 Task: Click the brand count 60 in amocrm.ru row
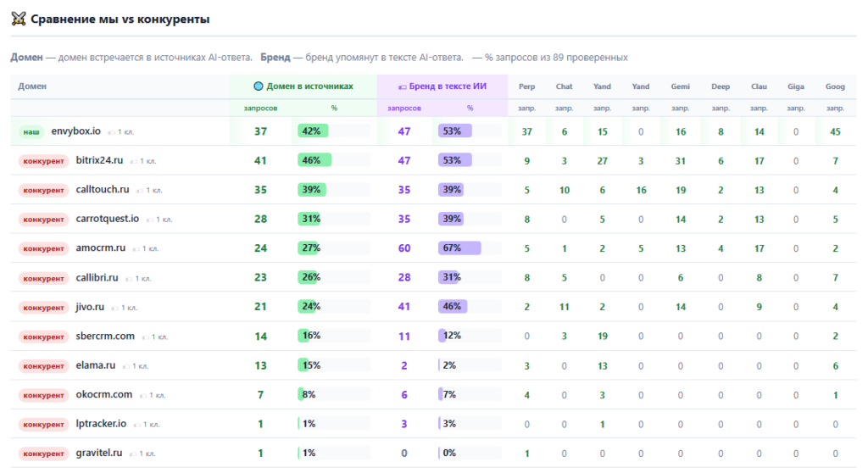[404, 248]
